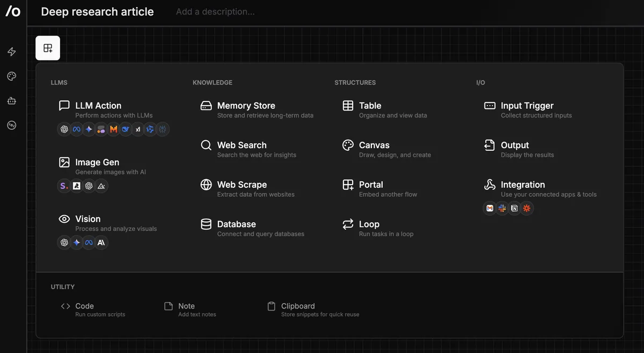Click the 'Add a description...' field
Viewport: 644px width, 353px height.
click(x=215, y=11)
